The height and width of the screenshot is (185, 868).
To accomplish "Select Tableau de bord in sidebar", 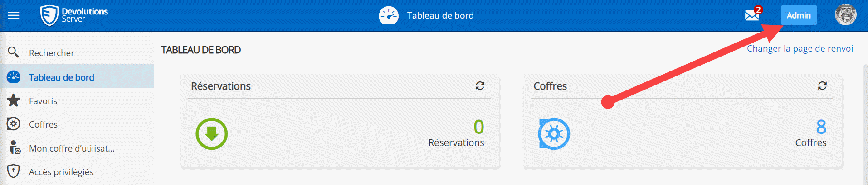I will tap(61, 77).
